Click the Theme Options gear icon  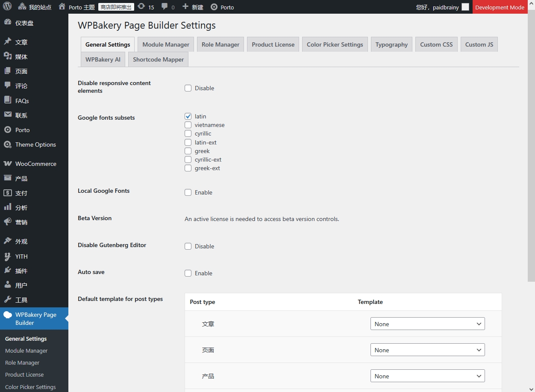[8, 144]
